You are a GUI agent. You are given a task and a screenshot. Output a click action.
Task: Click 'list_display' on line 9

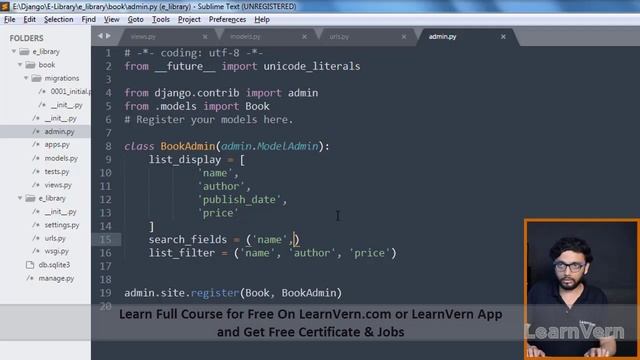pyautogui.click(x=184, y=160)
